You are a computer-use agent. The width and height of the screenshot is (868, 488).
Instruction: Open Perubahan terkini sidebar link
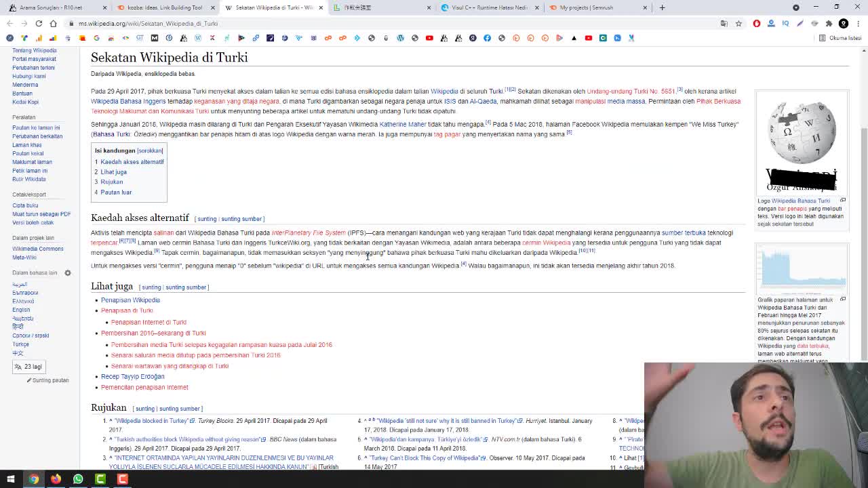point(33,67)
